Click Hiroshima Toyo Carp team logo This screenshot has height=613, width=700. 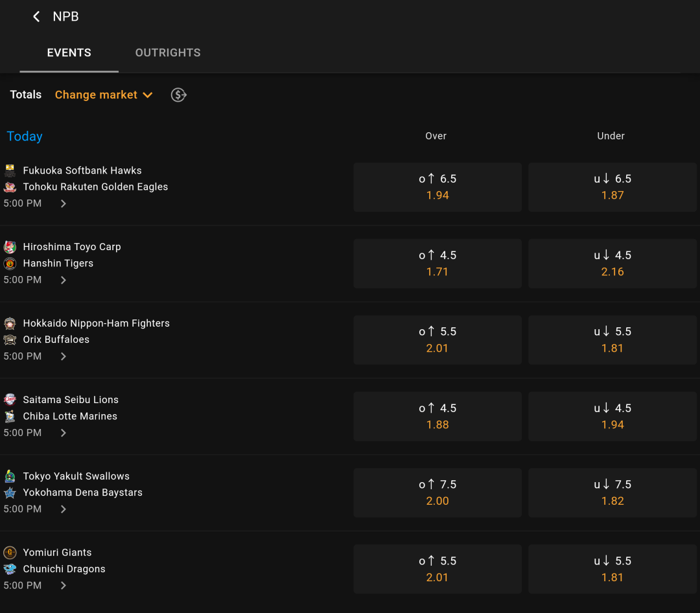10,247
